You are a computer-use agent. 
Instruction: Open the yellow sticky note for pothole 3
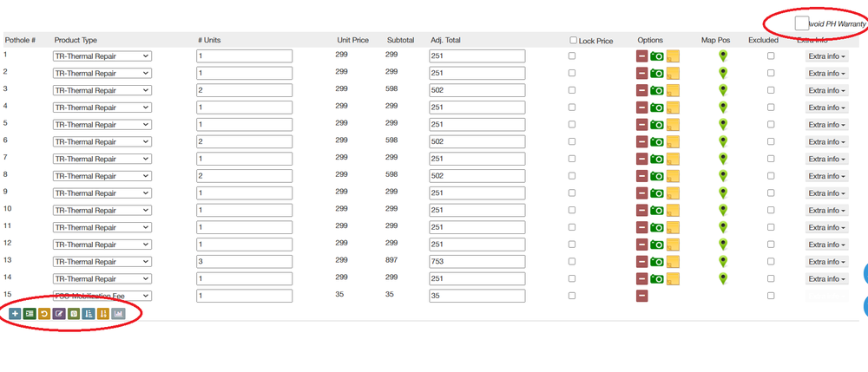pos(673,90)
